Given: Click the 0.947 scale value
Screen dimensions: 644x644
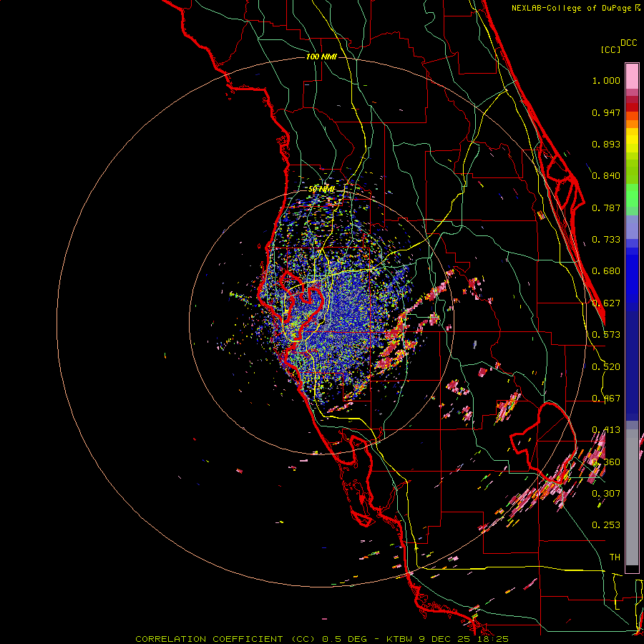Looking at the screenshot, I should coord(606,112).
